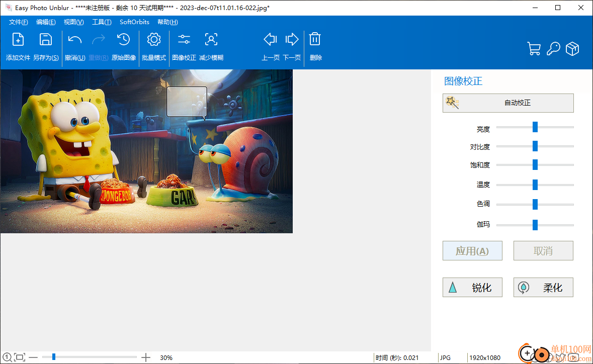Click the zoom slider handle in status bar
This screenshot has height=364, width=593.
point(54,357)
